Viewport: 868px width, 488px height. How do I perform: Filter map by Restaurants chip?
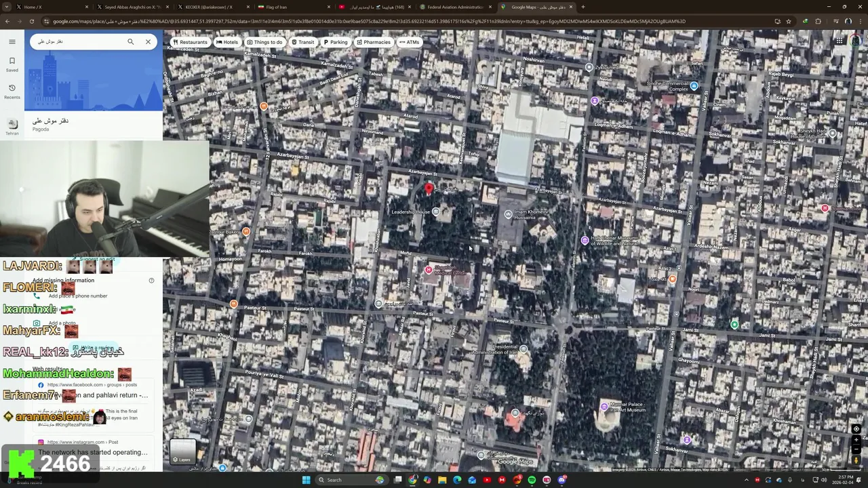click(x=190, y=42)
